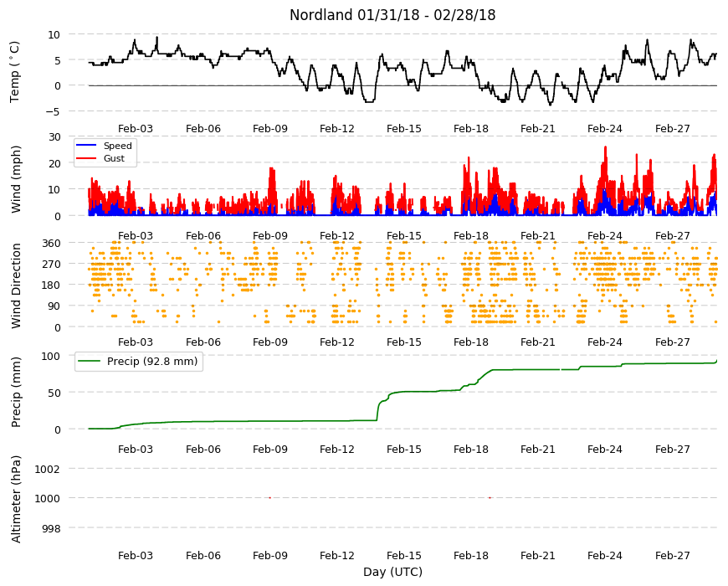Click the Gust legend text
This screenshot has width=728, height=586.
point(114,158)
